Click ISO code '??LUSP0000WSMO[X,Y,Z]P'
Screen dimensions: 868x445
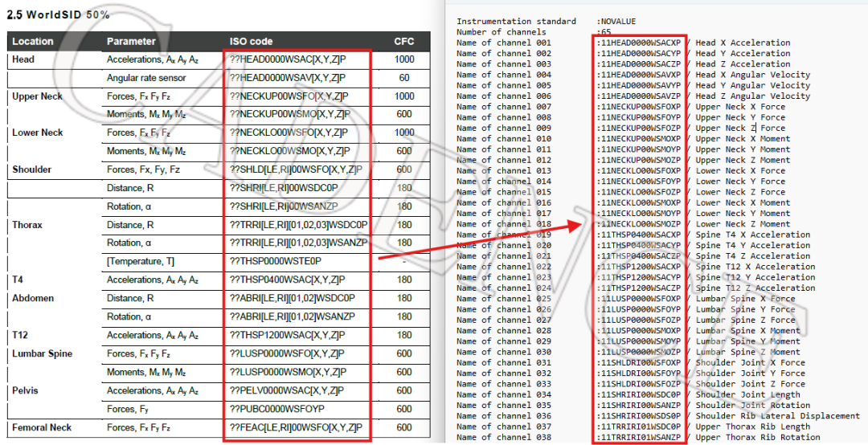click(288, 372)
